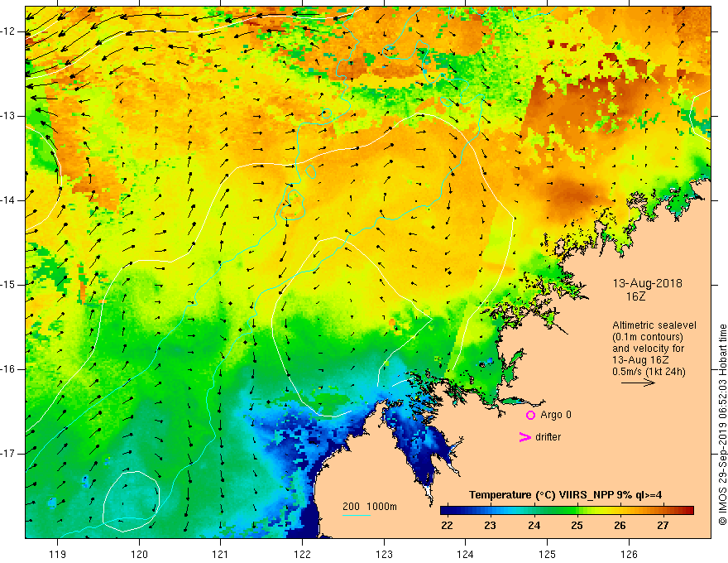Viewport: 728px width, 563px height.
Task: Click longitude axis label 123
Action: pos(384,554)
